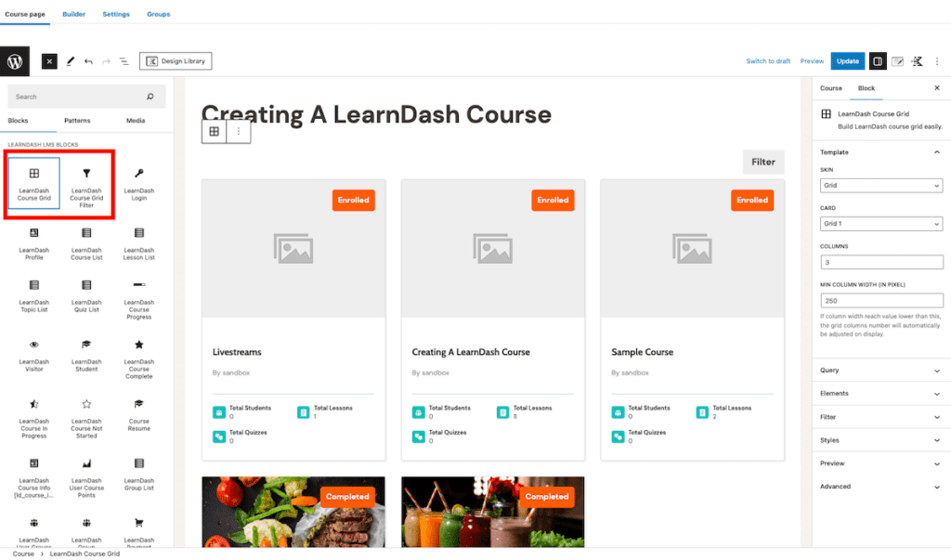The height and width of the screenshot is (560, 951).
Task: Insert the LearnDash Login block
Action: (x=139, y=183)
